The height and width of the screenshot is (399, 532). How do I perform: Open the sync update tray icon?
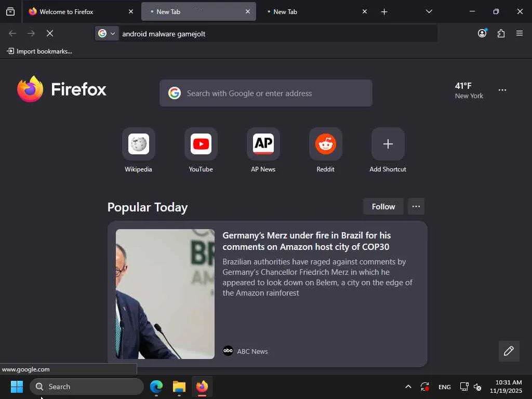tap(425, 387)
